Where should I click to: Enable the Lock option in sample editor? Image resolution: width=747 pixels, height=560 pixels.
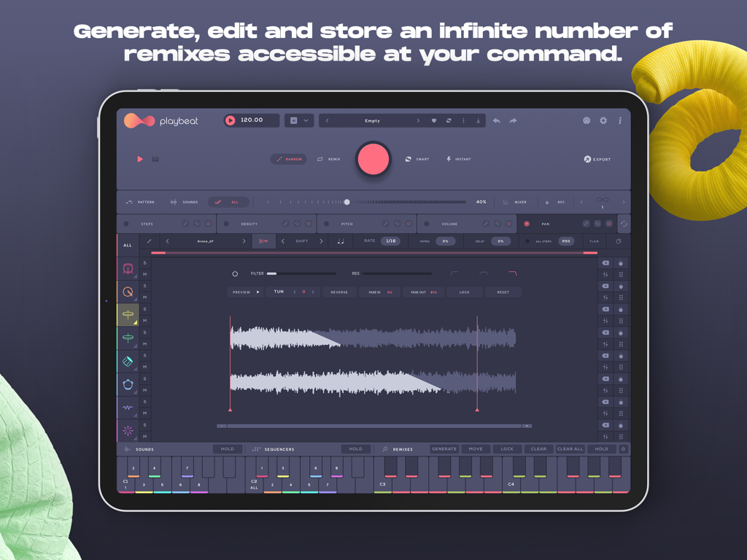[465, 292]
